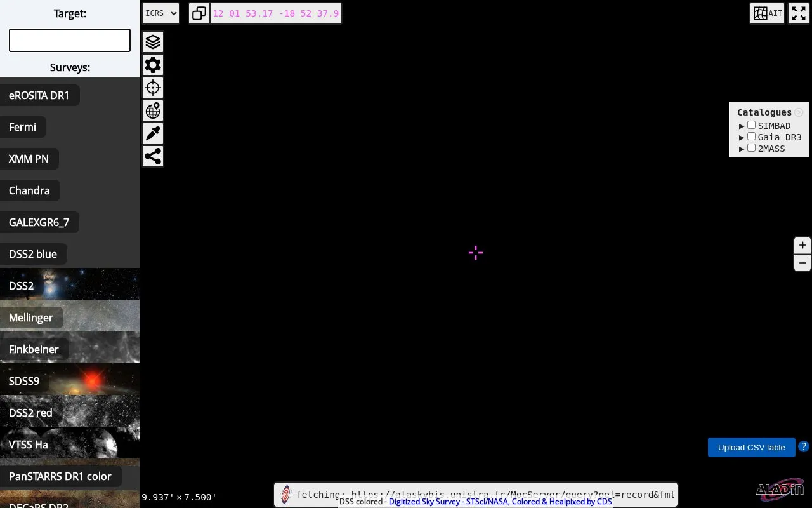Click Upload CSV table button
812x508 pixels.
(751, 447)
